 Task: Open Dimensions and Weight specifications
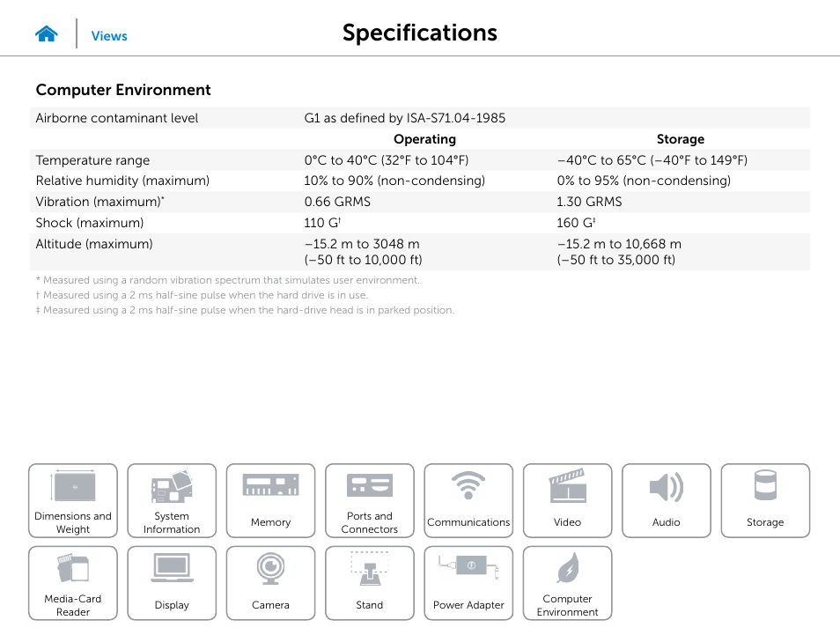(73, 500)
